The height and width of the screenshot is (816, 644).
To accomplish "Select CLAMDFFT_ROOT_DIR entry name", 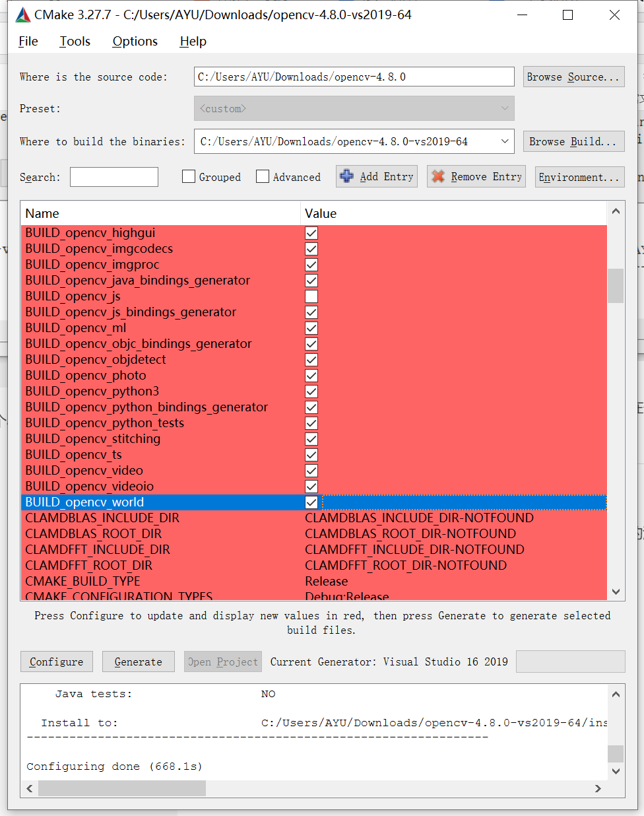I will (x=89, y=566).
